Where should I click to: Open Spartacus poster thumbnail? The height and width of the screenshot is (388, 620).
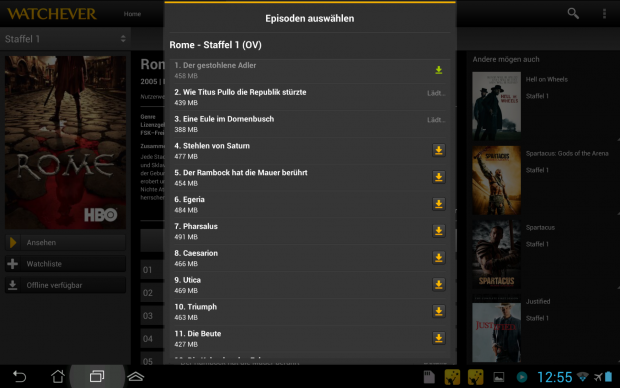click(496, 254)
